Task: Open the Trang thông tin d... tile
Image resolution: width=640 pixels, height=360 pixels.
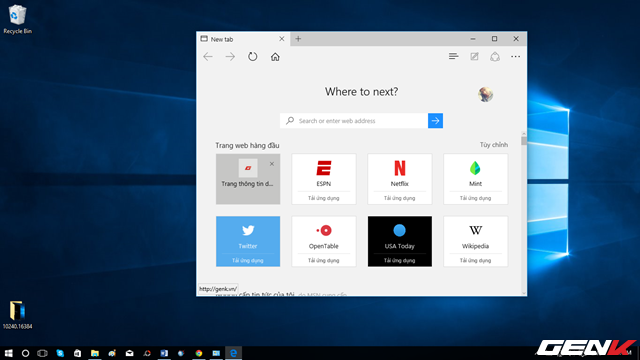Action: [248, 179]
